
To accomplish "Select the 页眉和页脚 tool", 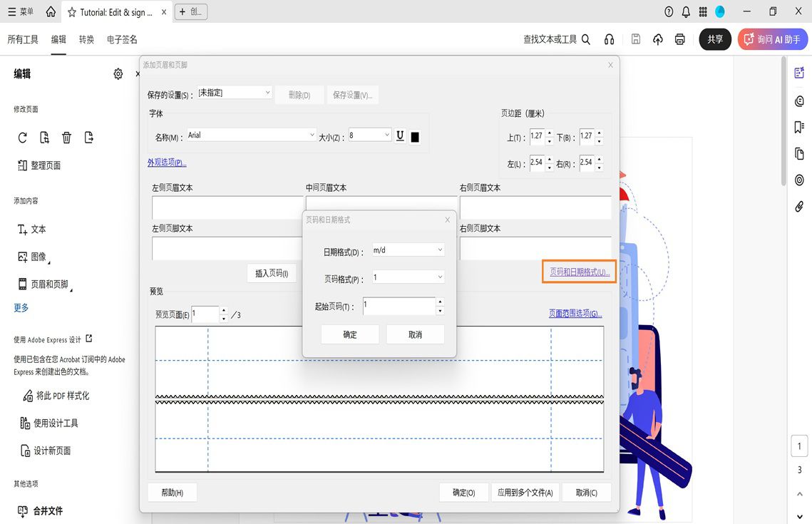I will coord(44,284).
